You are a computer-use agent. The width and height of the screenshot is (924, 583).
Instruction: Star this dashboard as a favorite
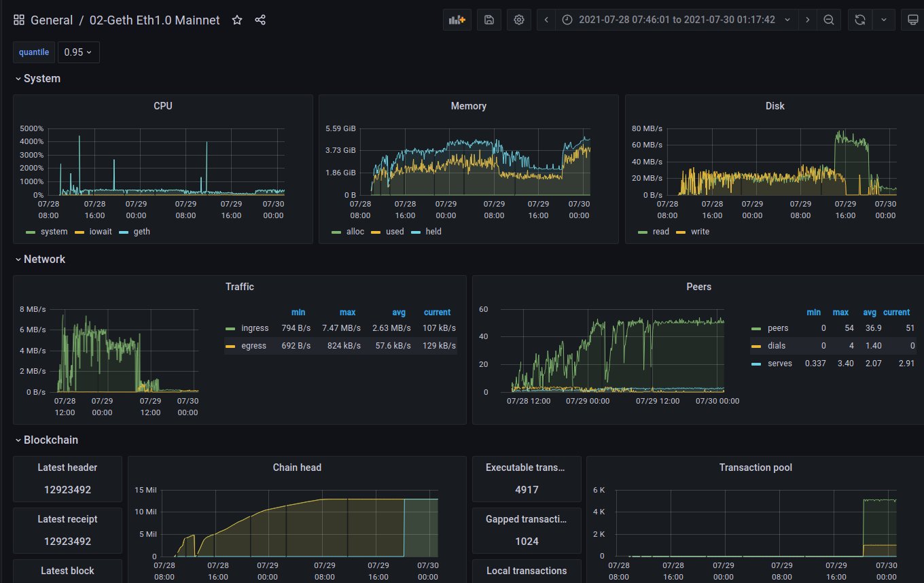click(236, 20)
